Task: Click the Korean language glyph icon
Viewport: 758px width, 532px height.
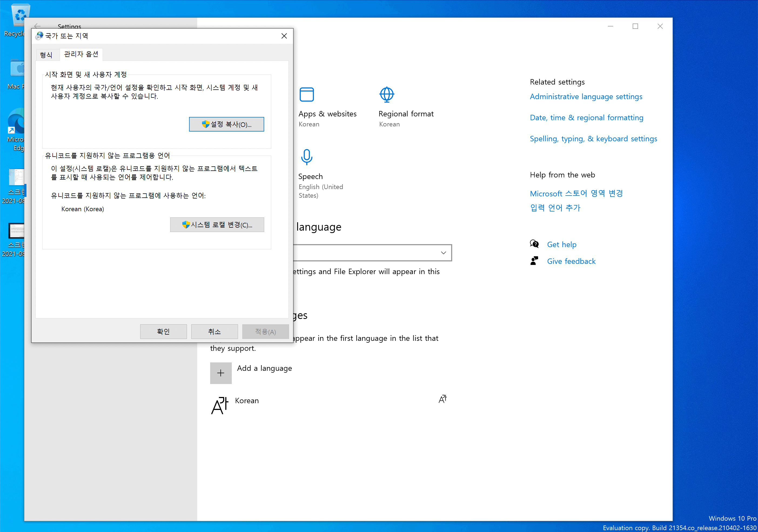Action: 220,405
